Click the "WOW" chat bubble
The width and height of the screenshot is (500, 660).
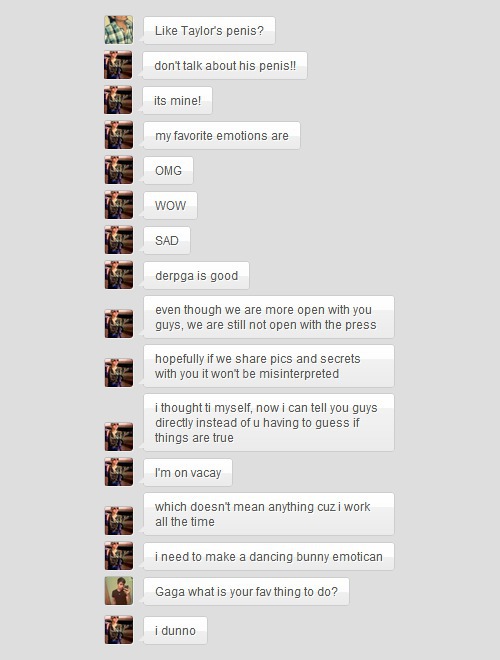[170, 205]
